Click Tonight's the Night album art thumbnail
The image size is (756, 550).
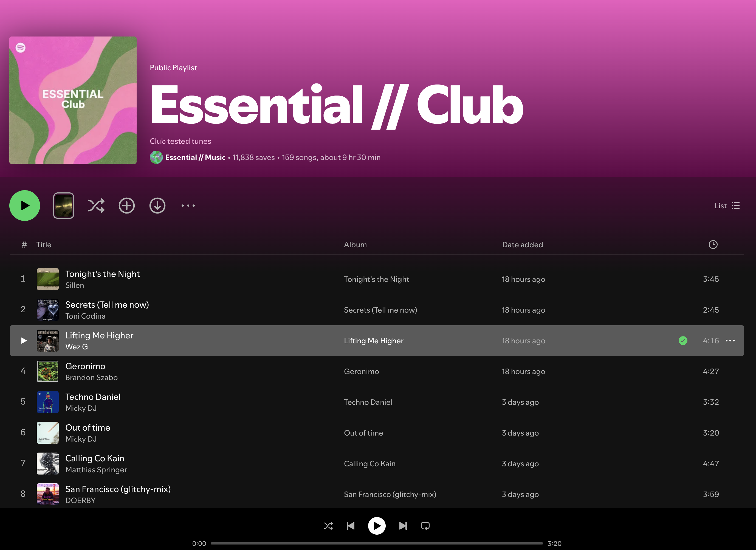pyautogui.click(x=48, y=279)
